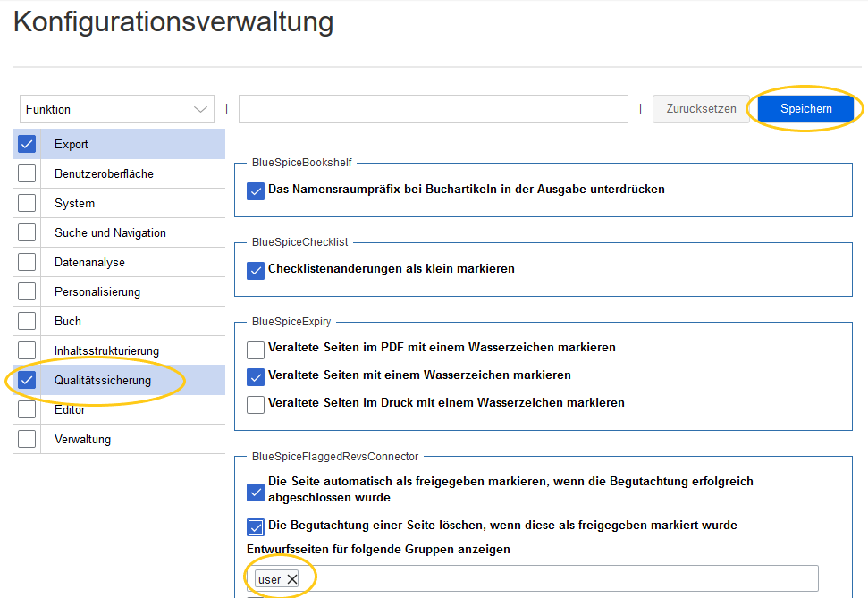Toggle Checklistenänderungen als klein markieren checkbox
The width and height of the screenshot is (868, 598).
tap(255, 271)
